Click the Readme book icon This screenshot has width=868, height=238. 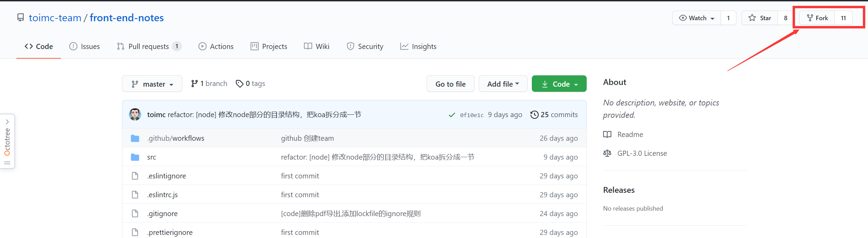coord(607,135)
